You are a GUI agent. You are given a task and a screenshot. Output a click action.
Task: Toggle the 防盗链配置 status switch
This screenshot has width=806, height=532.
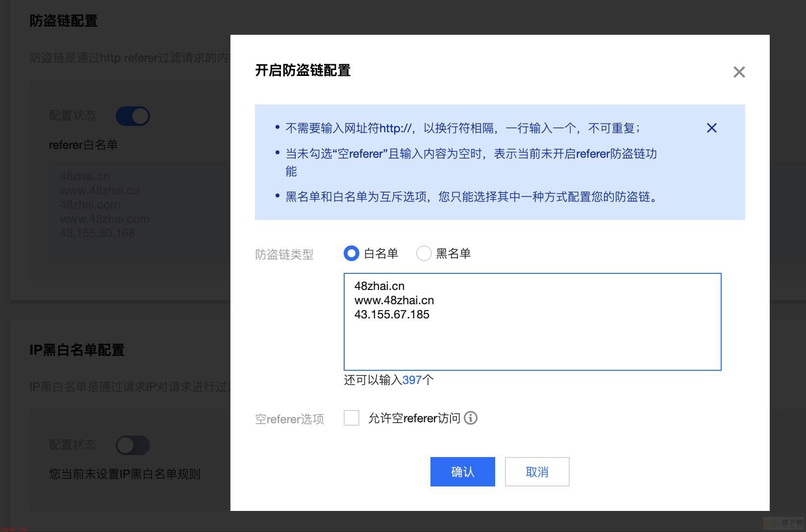132,116
